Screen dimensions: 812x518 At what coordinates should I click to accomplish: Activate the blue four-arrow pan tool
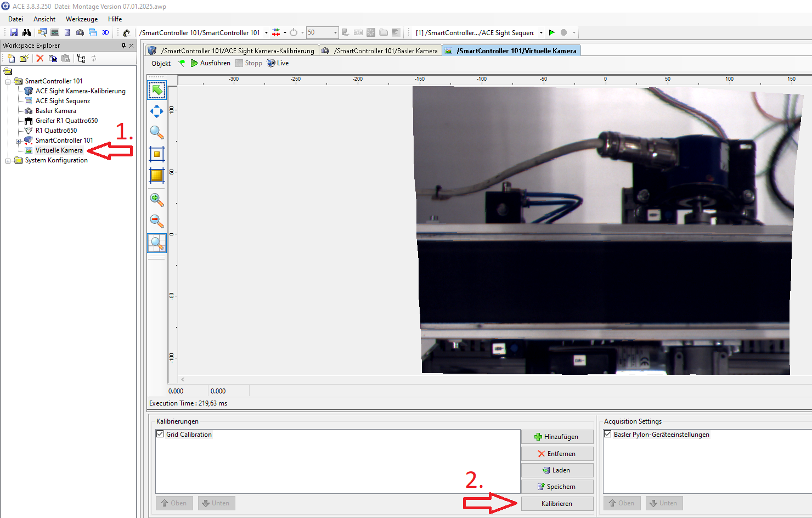157,111
